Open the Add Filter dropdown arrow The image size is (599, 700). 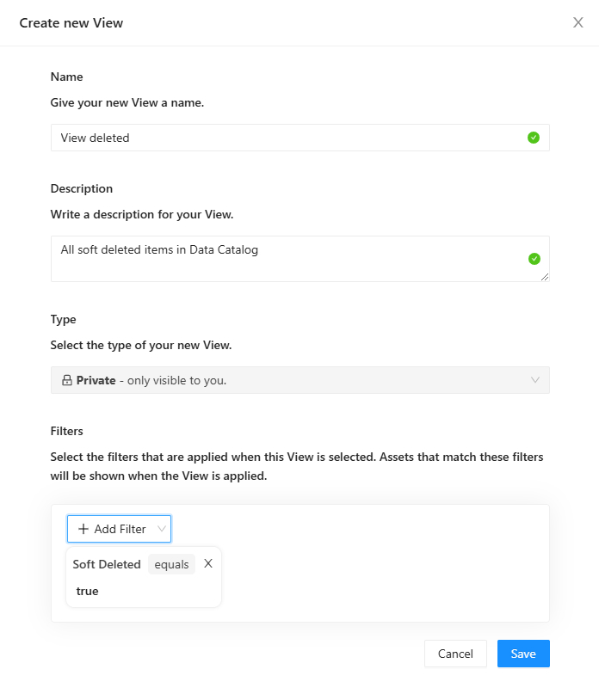pos(161,529)
